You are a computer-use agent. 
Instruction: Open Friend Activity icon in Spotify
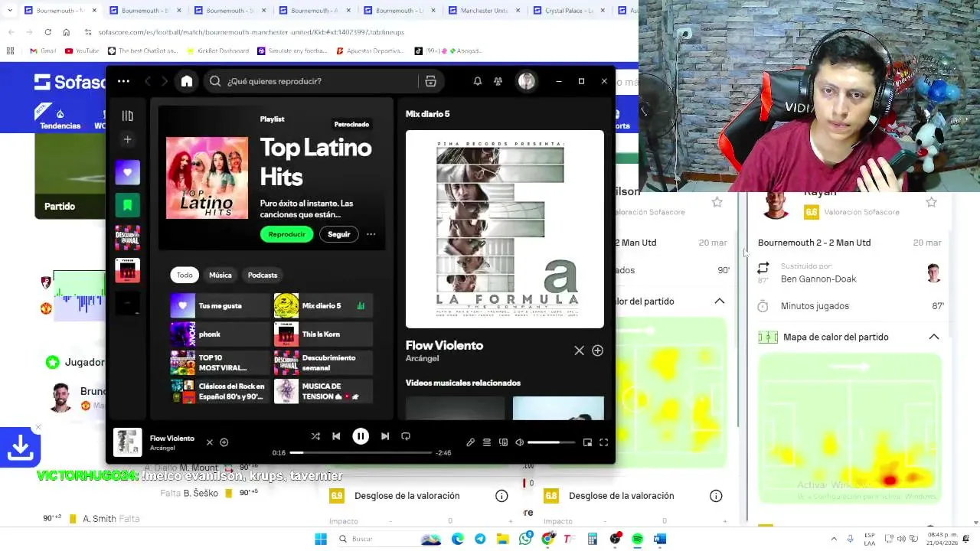pos(498,81)
